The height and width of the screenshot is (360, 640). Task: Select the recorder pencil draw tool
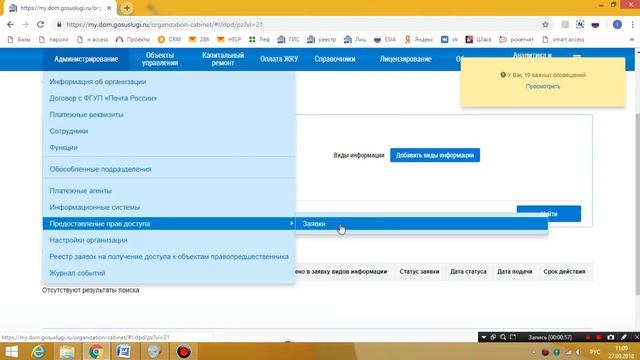coord(624,337)
